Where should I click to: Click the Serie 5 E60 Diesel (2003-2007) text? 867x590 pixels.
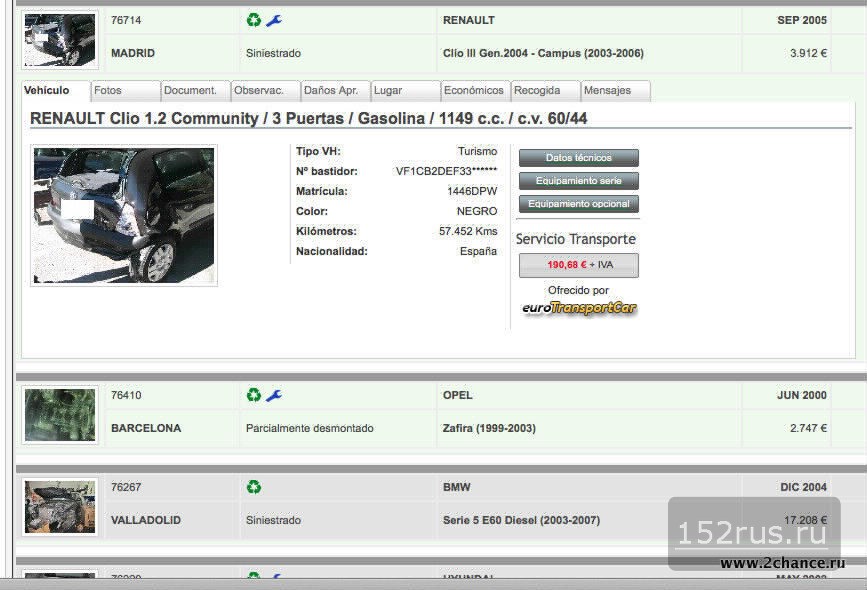[x=521, y=520]
